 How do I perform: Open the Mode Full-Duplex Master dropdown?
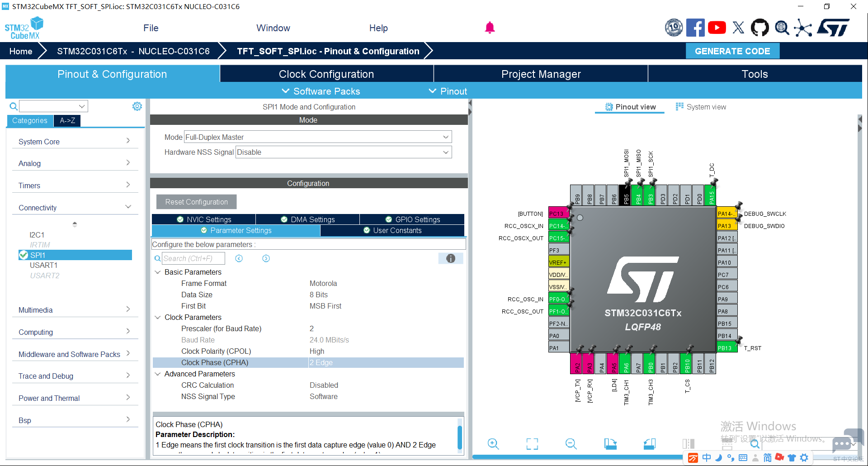click(x=318, y=137)
